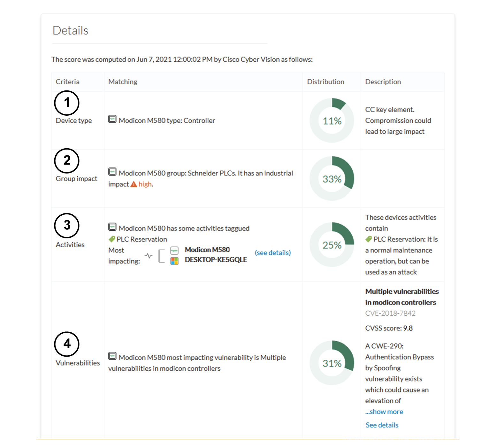This screenshot has height=448, width=496.
Task: Click the 'Group impact' criteria label
Action: [76, 179]
